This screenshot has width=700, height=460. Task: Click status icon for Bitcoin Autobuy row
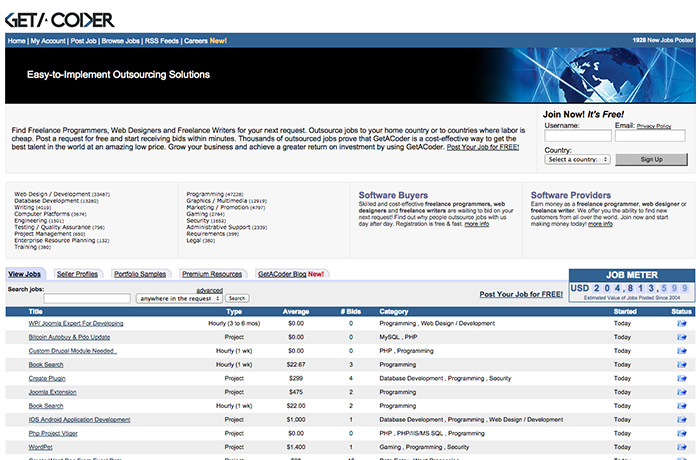(x=681, y=337)
